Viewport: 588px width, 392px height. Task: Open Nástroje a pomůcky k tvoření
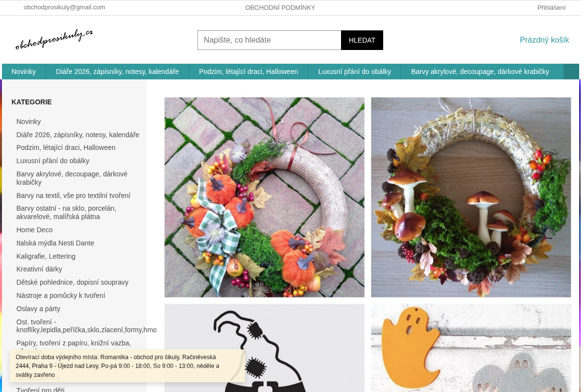[61, 295]
